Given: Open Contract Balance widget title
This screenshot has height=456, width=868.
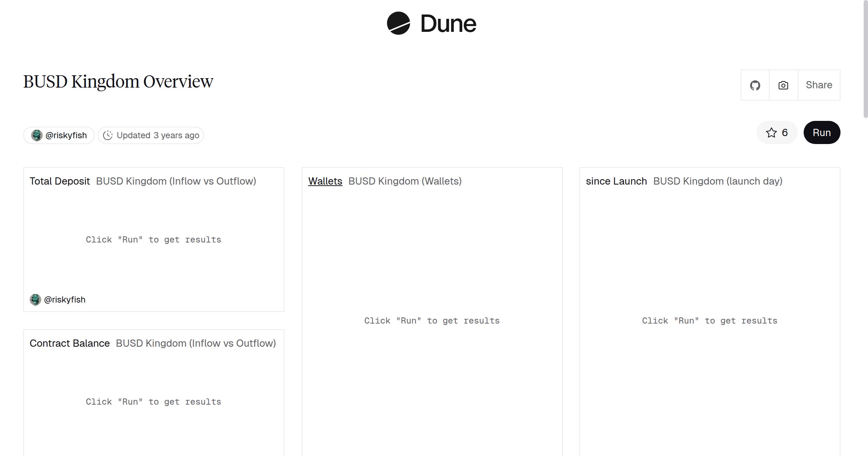Looking at the screenshot, I should point(69,343).
